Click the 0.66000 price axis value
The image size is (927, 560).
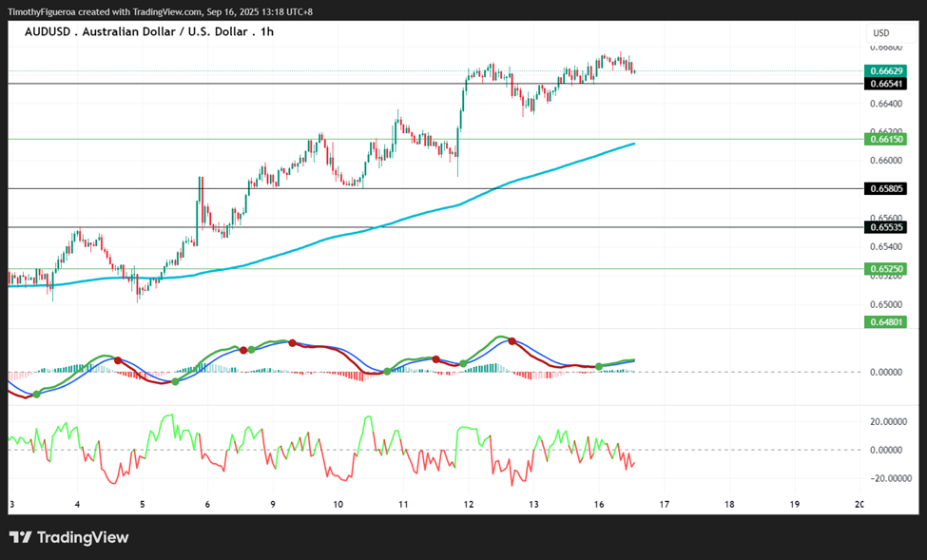[886, 161]
